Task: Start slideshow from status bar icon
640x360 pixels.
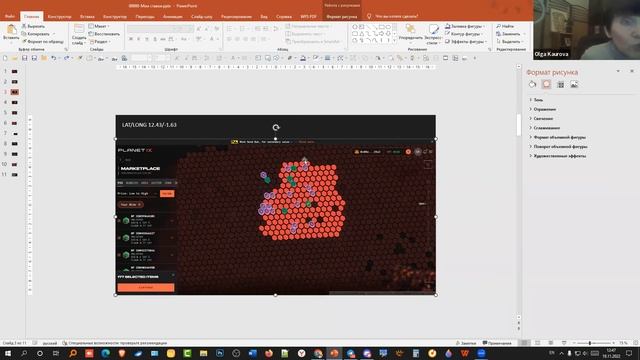Action: tap(564, 343)
